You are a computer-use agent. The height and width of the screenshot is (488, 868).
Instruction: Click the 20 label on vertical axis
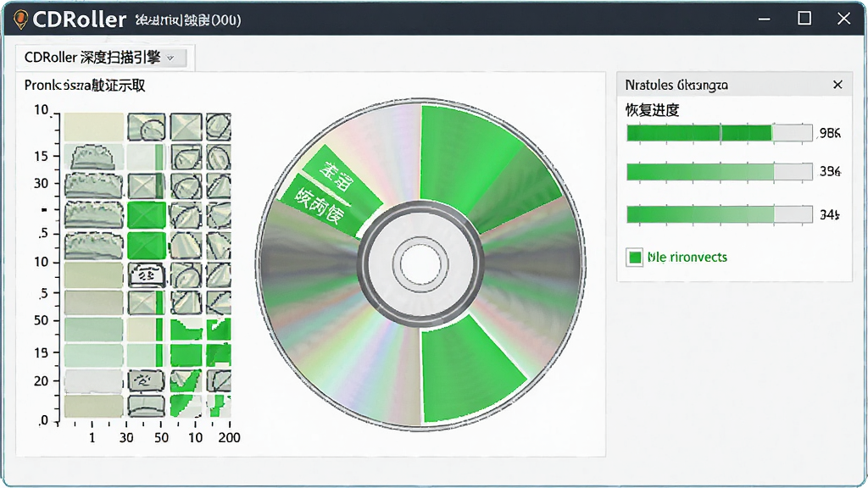41,381
